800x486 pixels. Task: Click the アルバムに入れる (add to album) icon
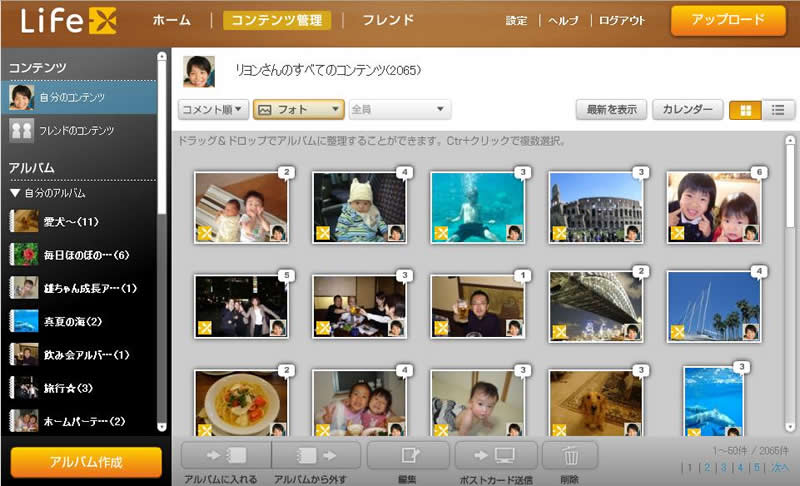coord(225,456)
